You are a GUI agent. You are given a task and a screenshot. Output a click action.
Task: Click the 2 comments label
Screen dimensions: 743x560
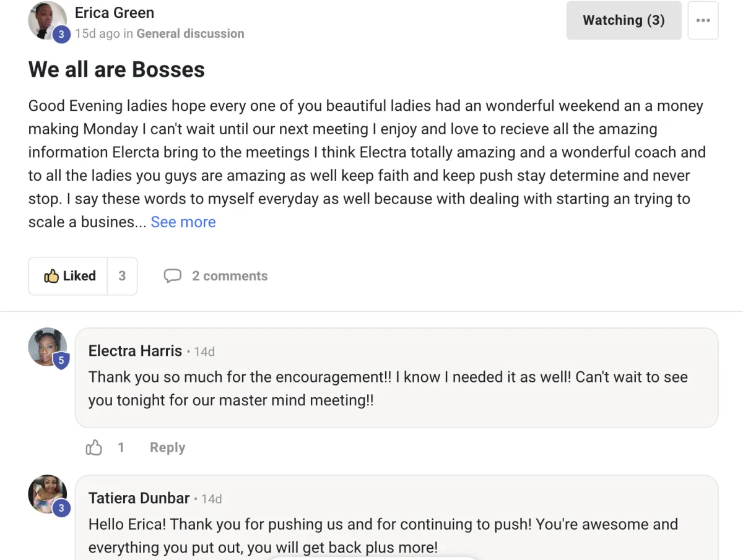click(230, 276)
